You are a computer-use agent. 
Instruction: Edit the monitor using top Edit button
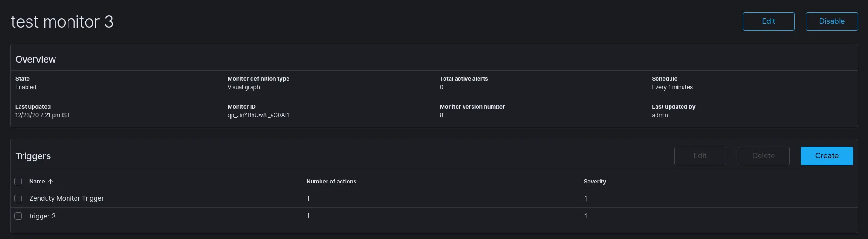[x=768, y=21]
